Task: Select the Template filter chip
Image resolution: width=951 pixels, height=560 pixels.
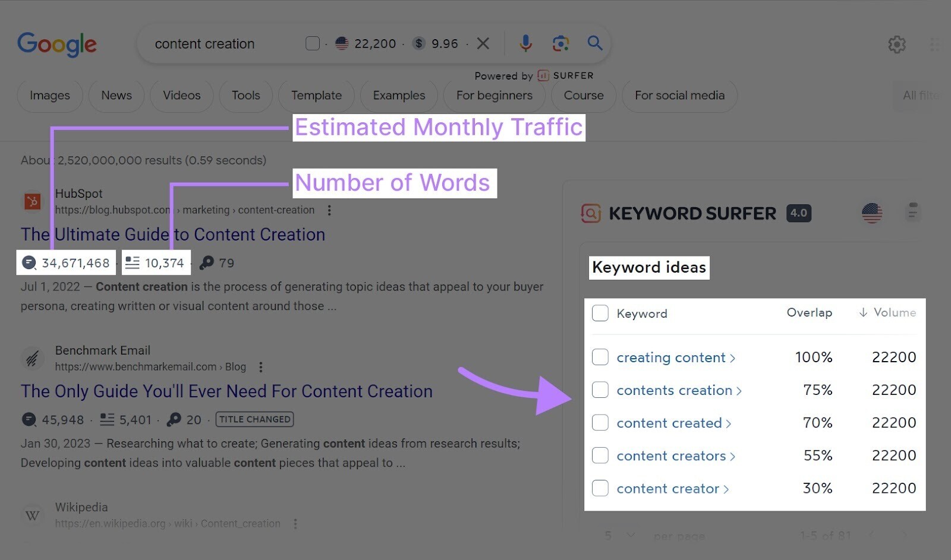Action: (316, 96)
